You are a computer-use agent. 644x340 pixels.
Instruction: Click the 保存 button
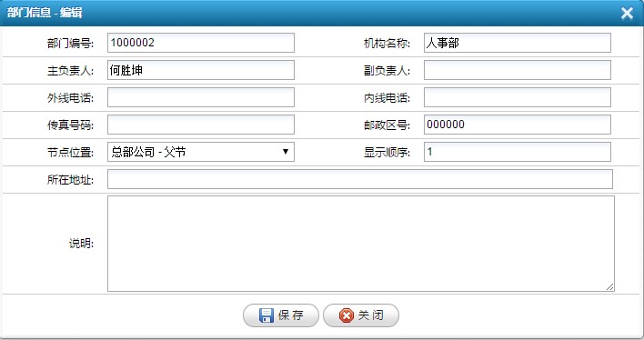point(281,315)
